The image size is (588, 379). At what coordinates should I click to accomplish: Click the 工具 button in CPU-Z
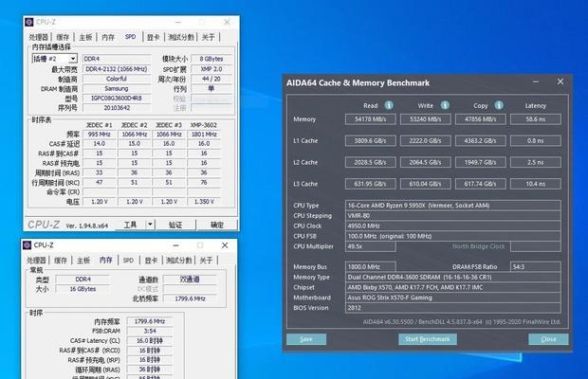coord(130,225)
